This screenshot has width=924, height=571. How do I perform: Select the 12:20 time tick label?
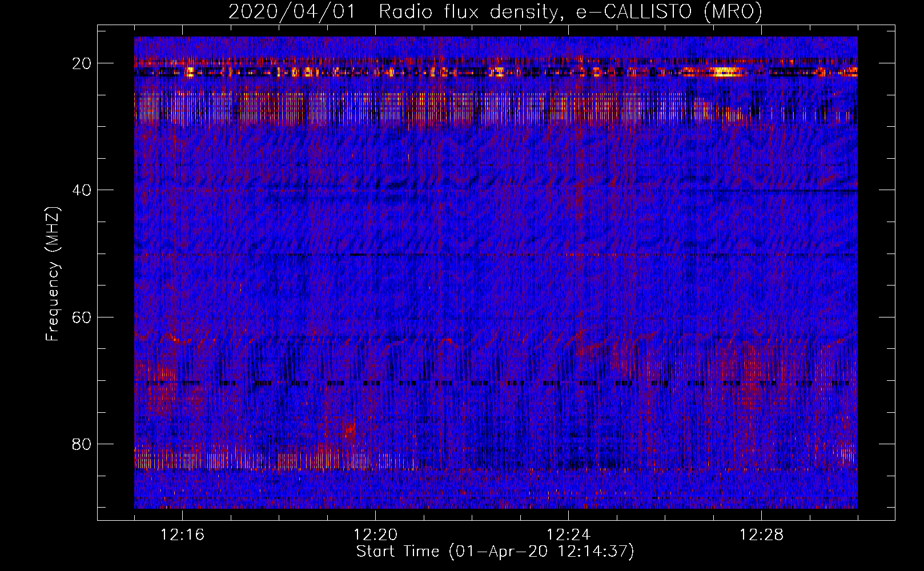(375, 535)
